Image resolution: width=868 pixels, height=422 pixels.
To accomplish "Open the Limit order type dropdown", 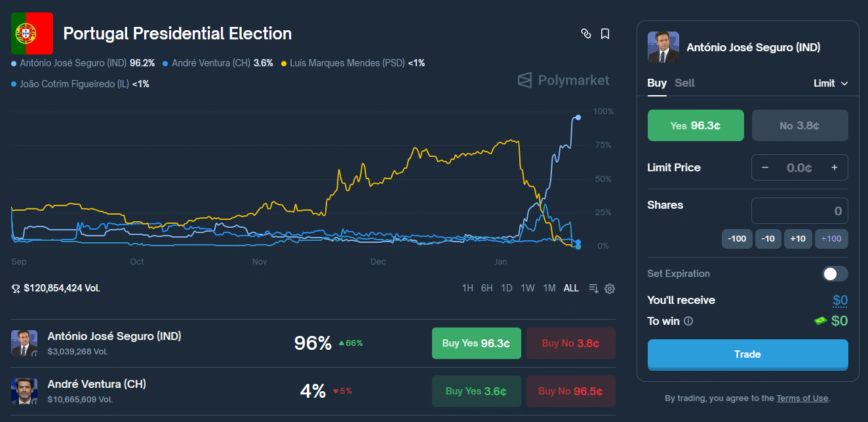I will 831,83.
